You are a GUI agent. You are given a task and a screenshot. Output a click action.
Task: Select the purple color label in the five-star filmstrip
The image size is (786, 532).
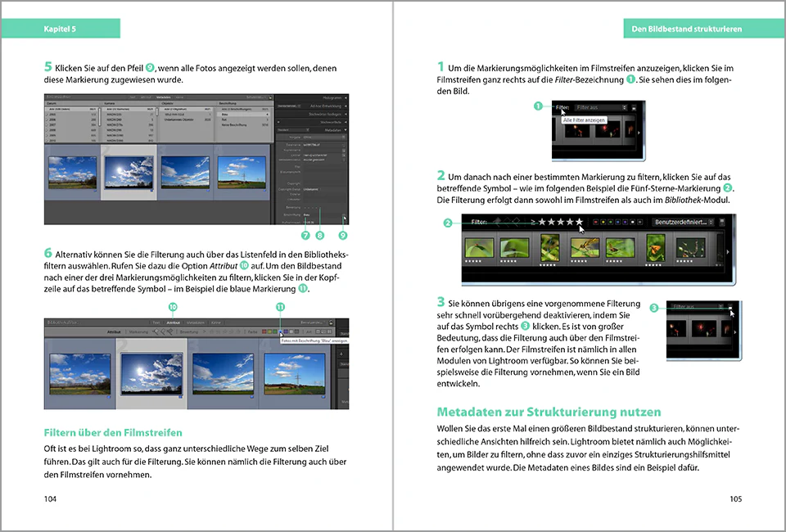click(625, 222)
